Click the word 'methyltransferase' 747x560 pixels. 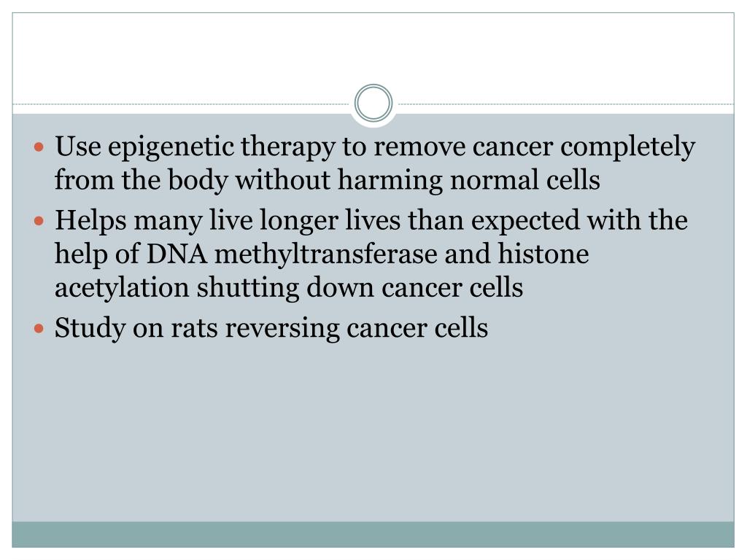tap(326, 254)
